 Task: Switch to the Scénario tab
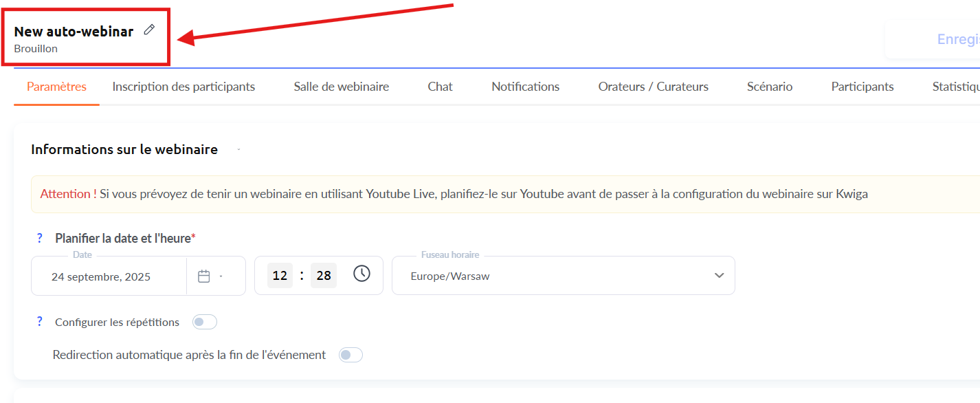(770, 87)
